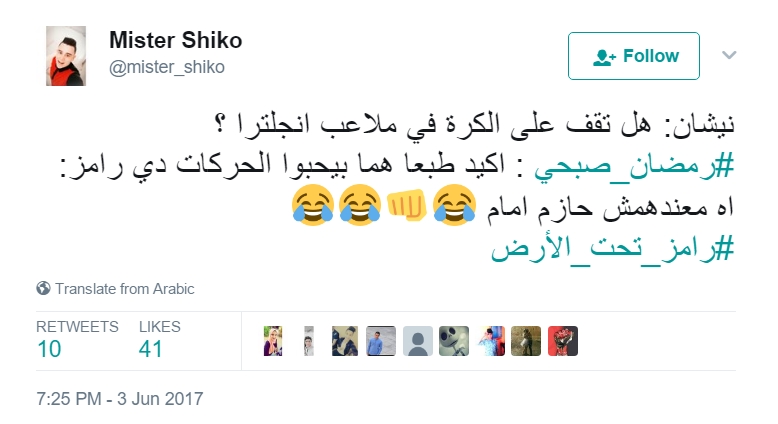Open the third liker avatar

[x=345, y=341]
